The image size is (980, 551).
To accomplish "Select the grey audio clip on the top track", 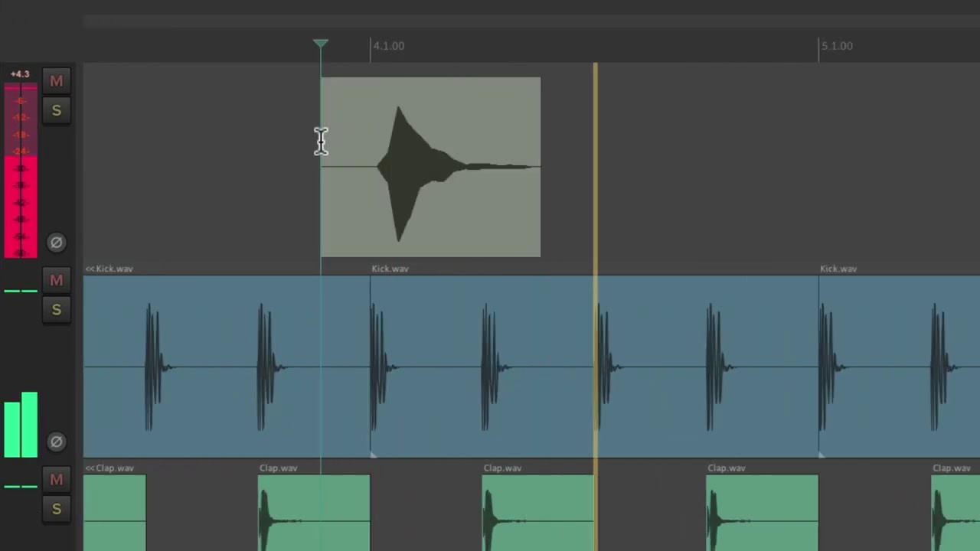I will 430,167.
